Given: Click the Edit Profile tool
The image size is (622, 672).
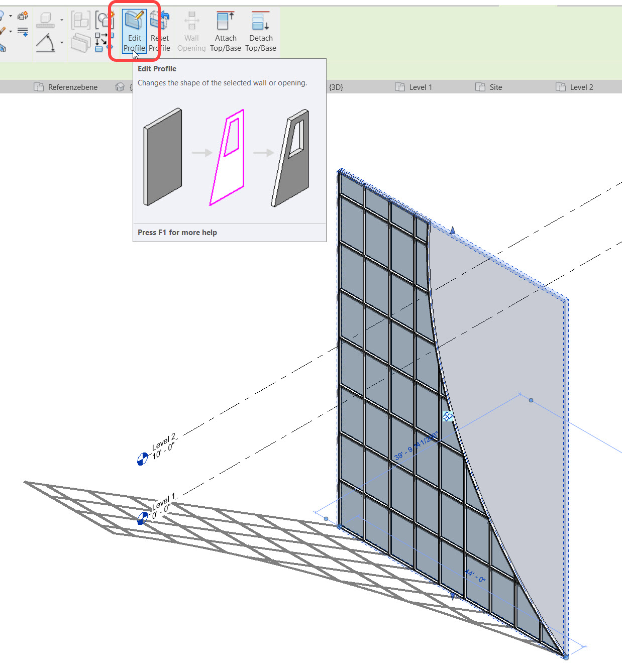Looking at the screenshot, I should (x=134, y=31).
